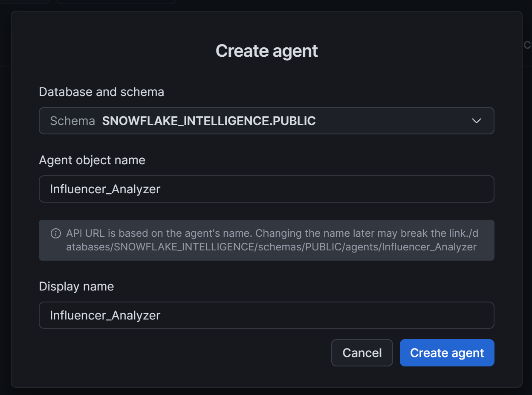Click the 'Create agent' dialog title
The image size is (532, 395).
[267, 51]
